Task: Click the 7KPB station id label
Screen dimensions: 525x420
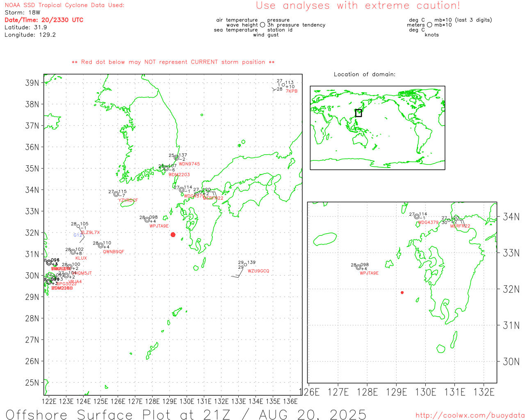Action: 292,91
